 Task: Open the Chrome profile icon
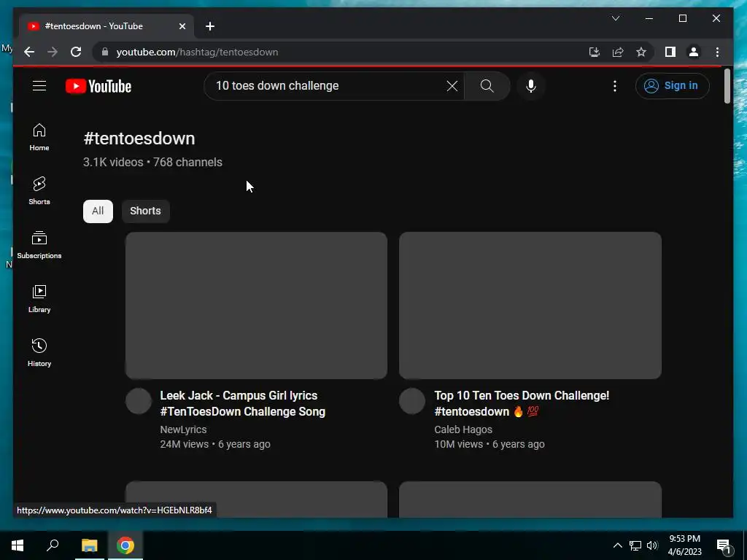694,52
